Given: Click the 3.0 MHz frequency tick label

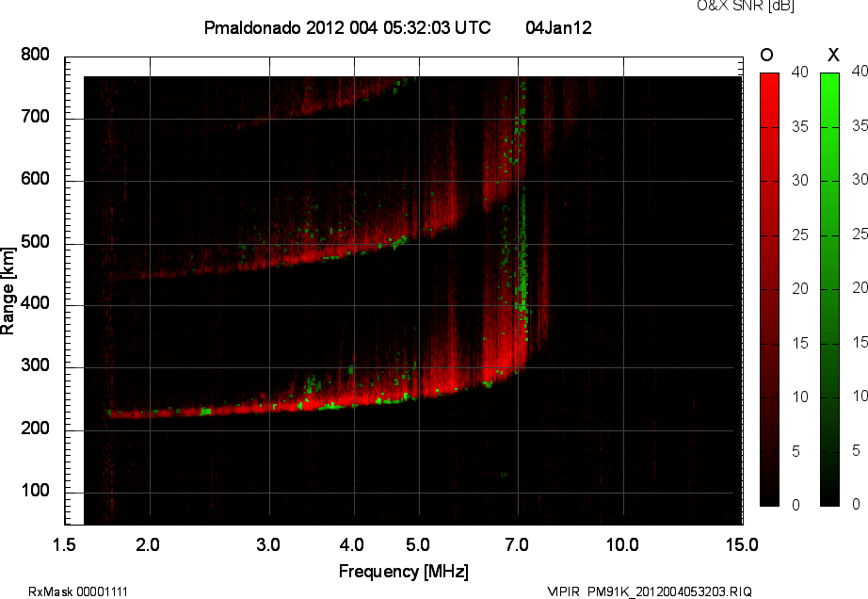Looking at the screenshot, I should [268, 544].
